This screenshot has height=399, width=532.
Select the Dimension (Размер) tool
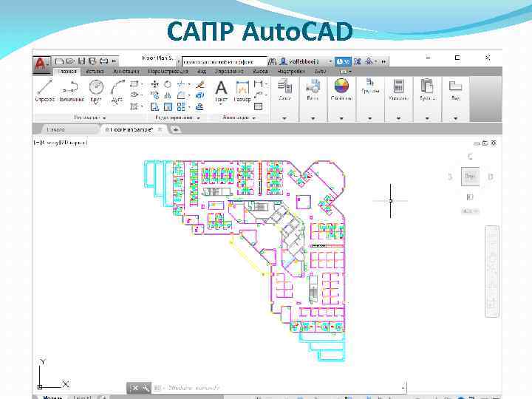click(242, 91)
